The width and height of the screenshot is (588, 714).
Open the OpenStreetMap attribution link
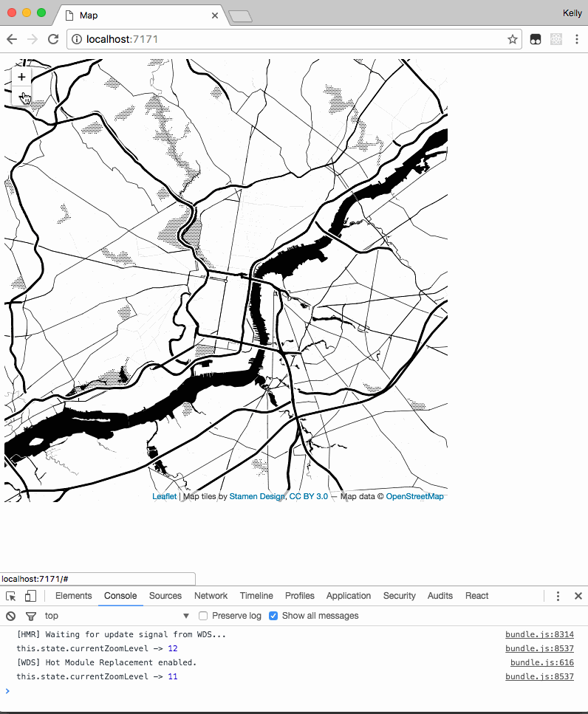coord(414,497)
